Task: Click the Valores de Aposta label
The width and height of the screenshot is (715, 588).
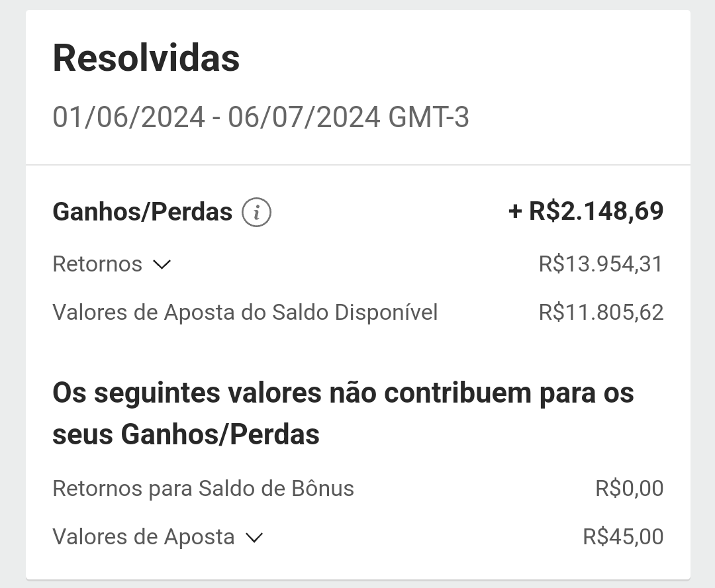Action: (144, 537)
